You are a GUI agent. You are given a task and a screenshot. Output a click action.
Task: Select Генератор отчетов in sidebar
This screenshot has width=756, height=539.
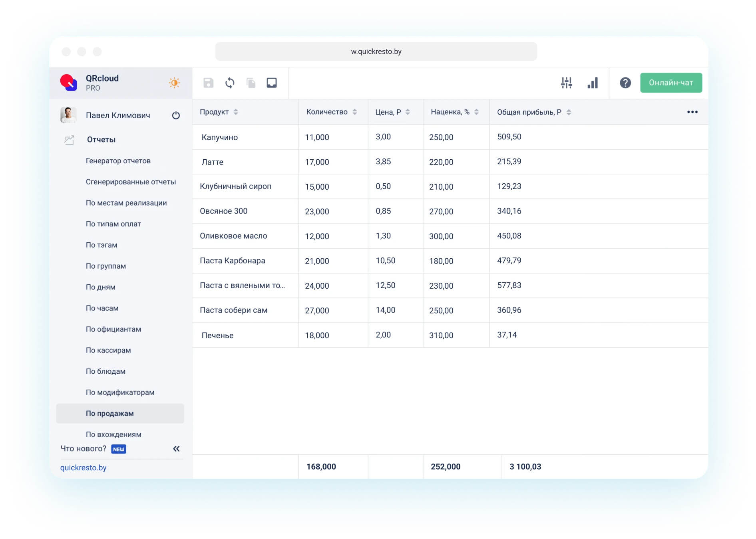(x=118, y=161)
